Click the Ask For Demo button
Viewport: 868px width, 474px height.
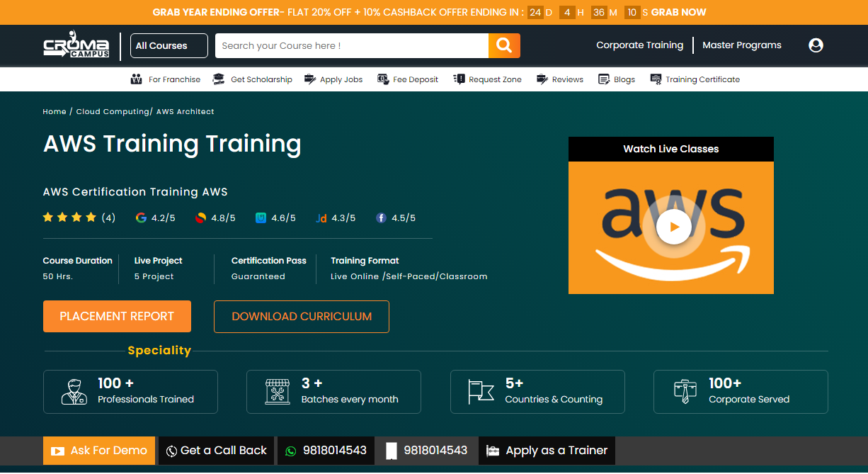[x=99, y=451]
